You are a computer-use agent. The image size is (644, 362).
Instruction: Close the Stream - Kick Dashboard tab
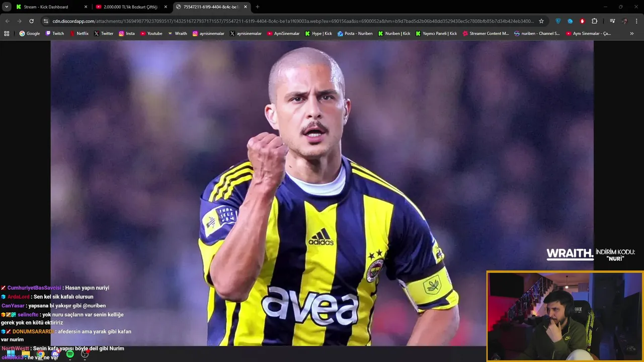point(86,7)
